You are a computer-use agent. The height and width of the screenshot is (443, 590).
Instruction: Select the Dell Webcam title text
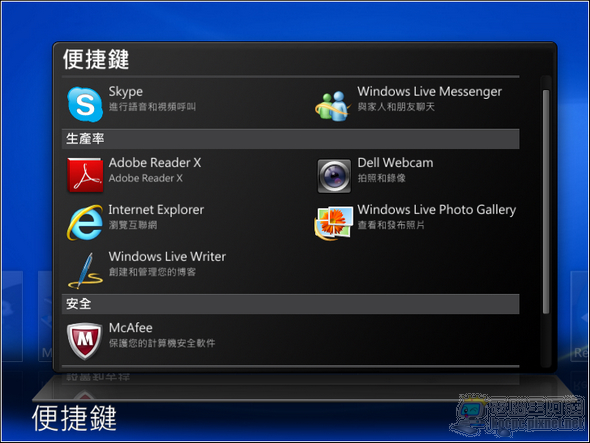(x=395, y=163)
